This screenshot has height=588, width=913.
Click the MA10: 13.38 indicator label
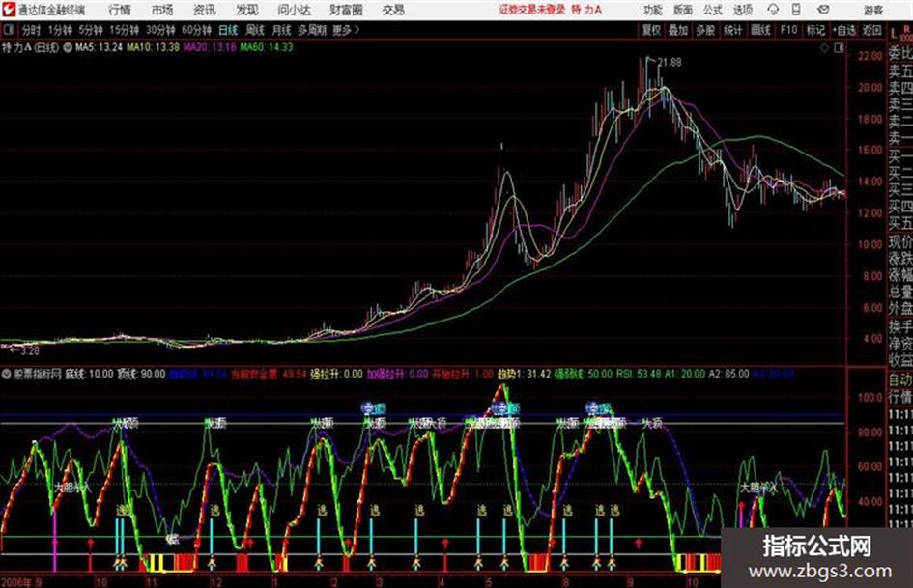(154, 47)
